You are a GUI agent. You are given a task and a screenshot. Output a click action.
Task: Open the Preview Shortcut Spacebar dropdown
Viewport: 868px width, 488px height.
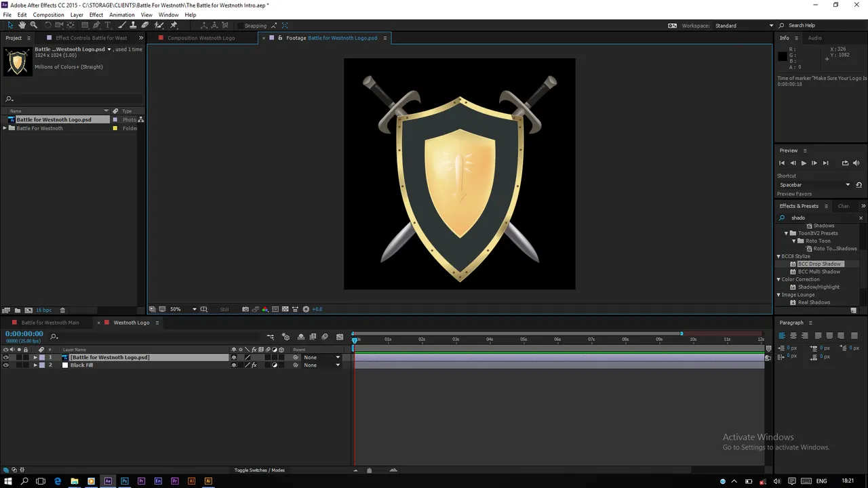(x=814, y=185)
